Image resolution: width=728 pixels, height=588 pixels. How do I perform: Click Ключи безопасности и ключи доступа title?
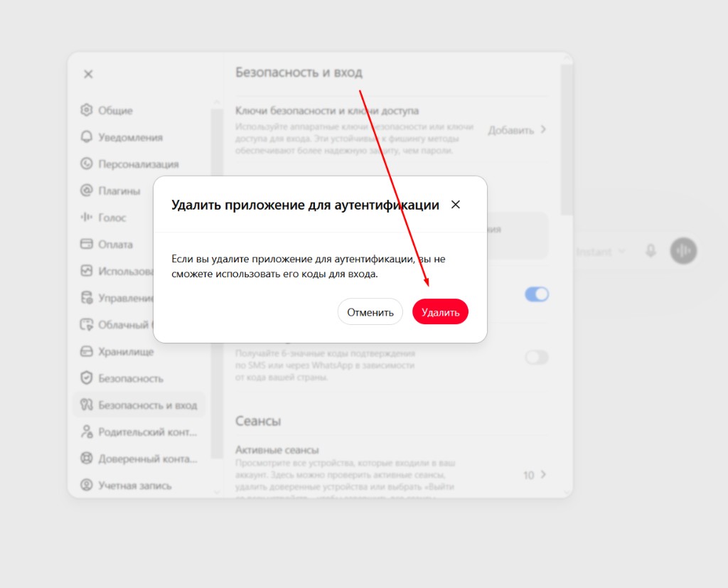click(327, 111)
